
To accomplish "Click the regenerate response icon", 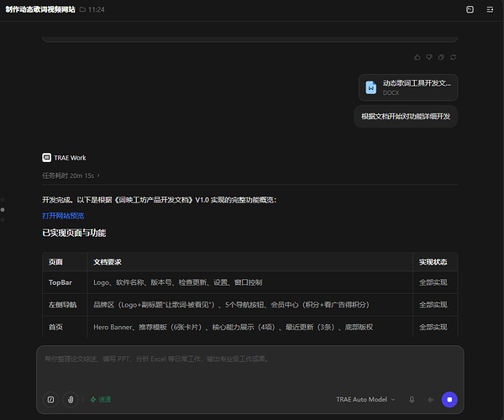I will pyautogui.click(x=453, y=57).
